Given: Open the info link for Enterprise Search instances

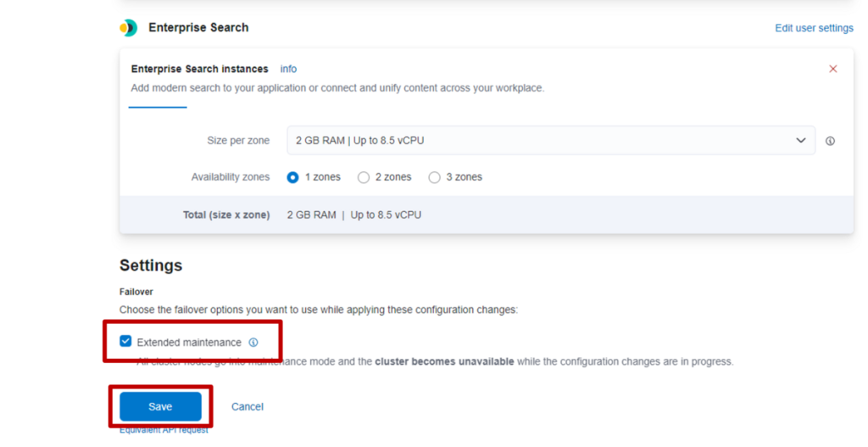Looking at the screenshot, I should [288, 69].
